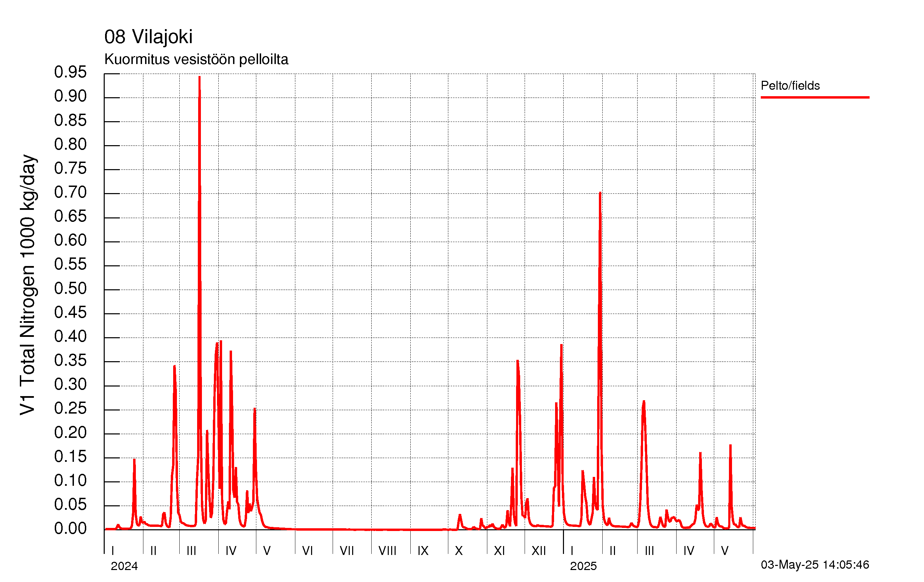Click the y-axis value 0.95
The width and height of the screenshot is (924, 582).
pos(70,72)
